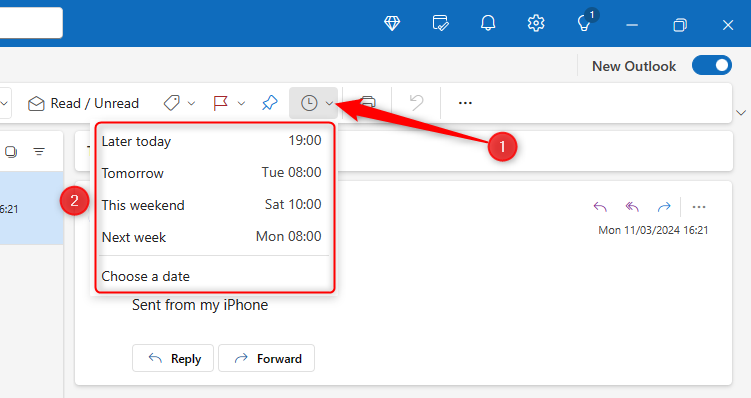Pin the message with pin icon
The height and width of the screenshot is (398, 751).
coord(270,103)
